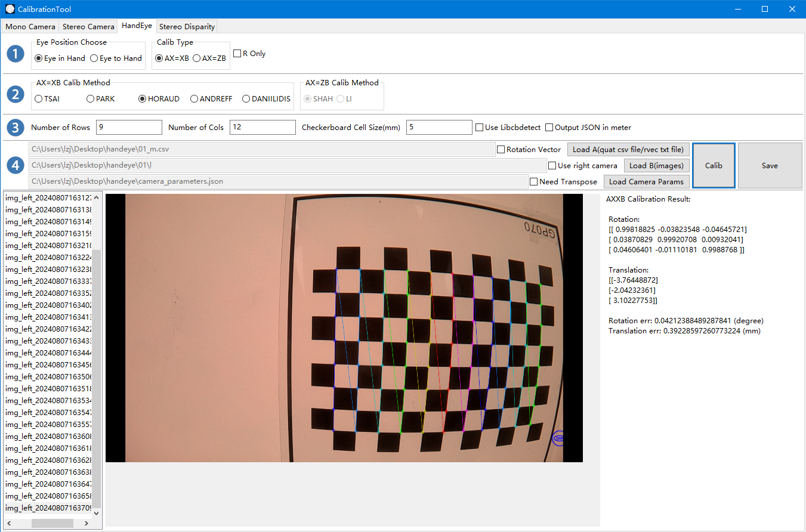Open the Stereo Disparity tab
The image size is (806, 532).
(187, 27)
